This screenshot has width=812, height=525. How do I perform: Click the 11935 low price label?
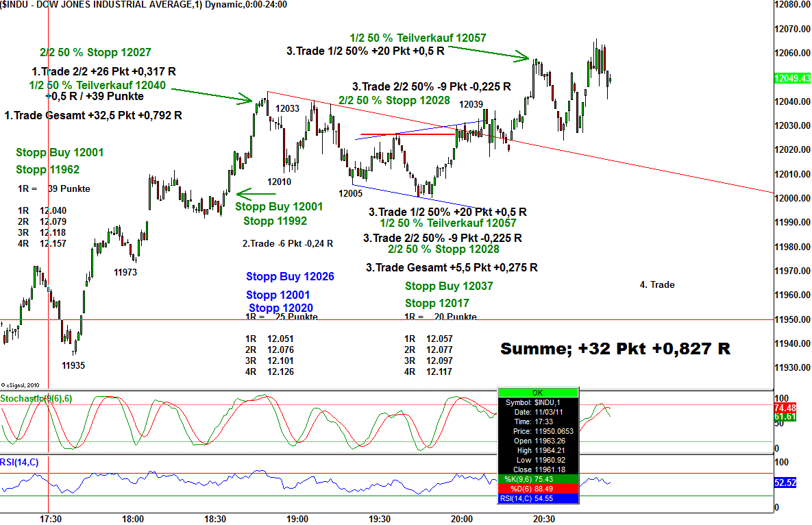tap(73, 365)
